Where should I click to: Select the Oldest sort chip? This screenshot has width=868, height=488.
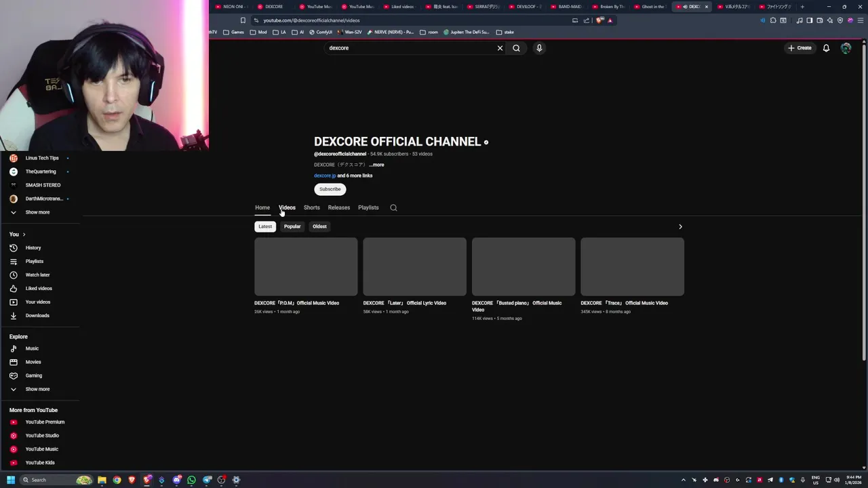319,226
